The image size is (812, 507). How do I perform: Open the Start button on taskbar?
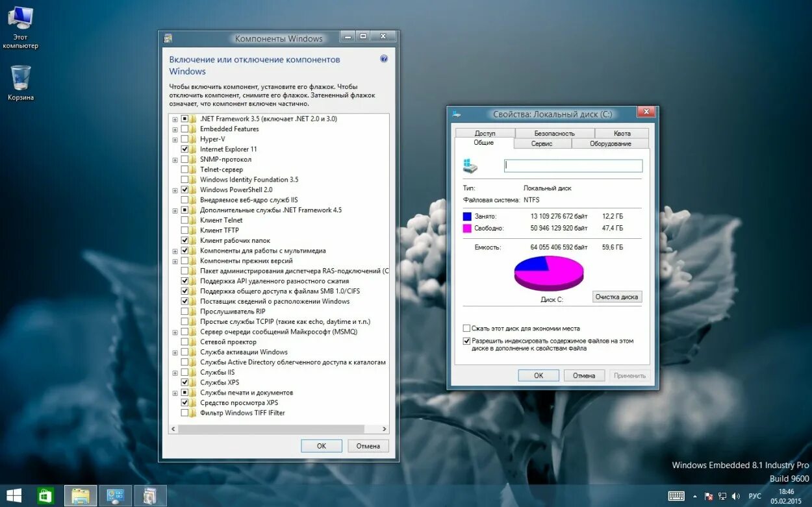point(14,495)
